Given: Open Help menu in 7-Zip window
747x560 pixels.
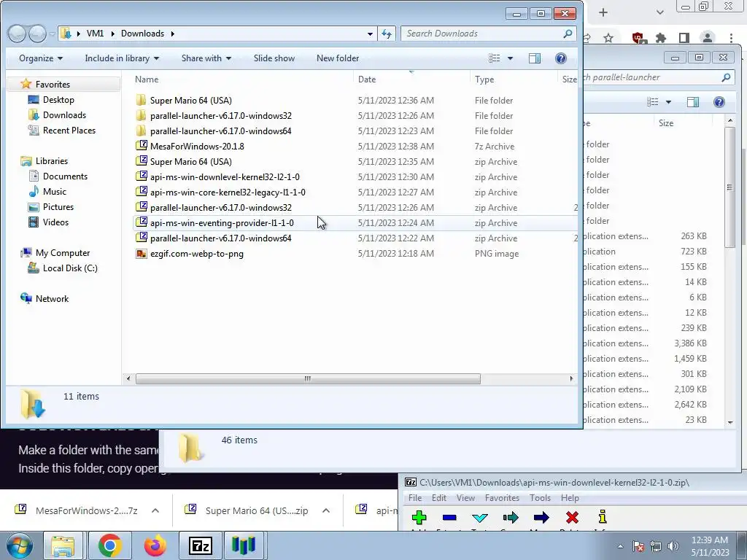Looking at the screenshot, I should point(570,497).
